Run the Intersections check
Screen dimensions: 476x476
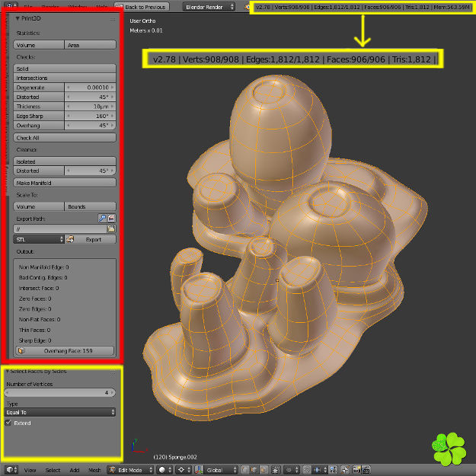[x=65, y=78]
